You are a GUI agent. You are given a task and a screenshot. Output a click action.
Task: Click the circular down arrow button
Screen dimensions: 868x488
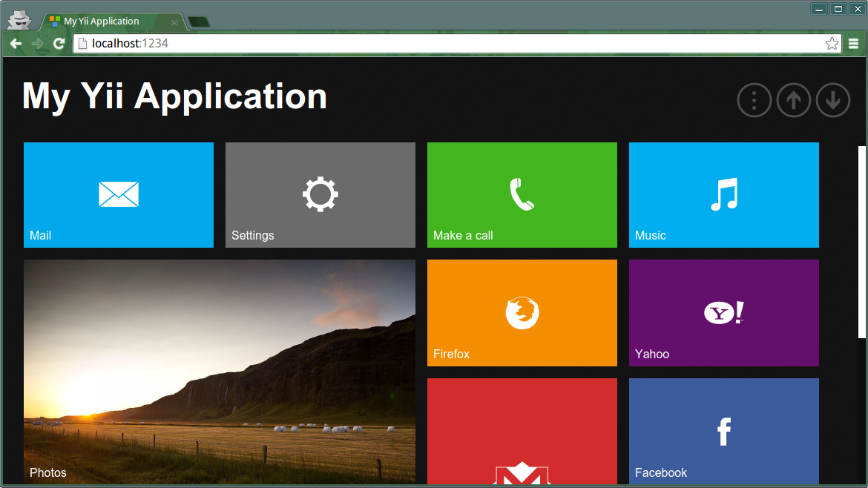pos(832,100)
